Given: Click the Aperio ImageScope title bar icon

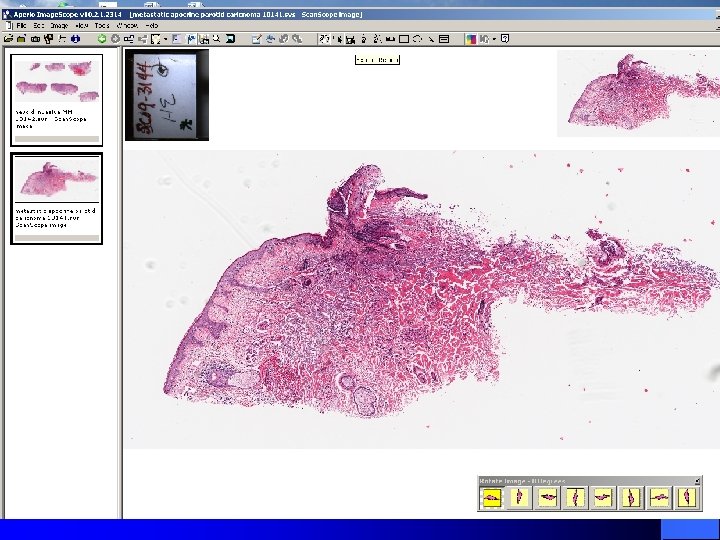Looking at the screenshot, I should click(x=6, y=14).
